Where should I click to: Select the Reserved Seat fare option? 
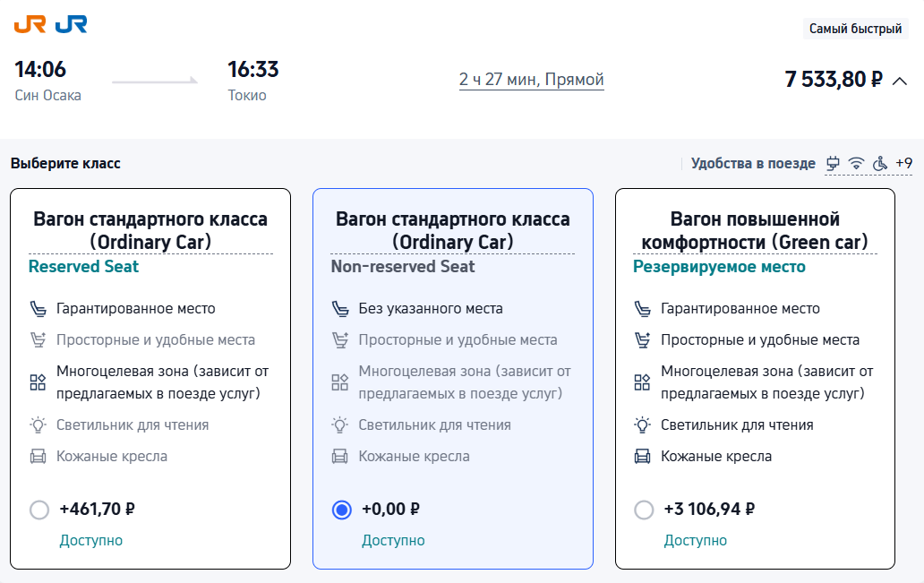point(39,509)
